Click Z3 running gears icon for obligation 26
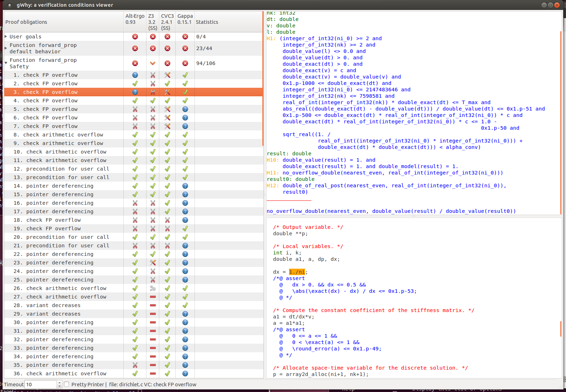566x392 pixels. [x=153, y=288]
